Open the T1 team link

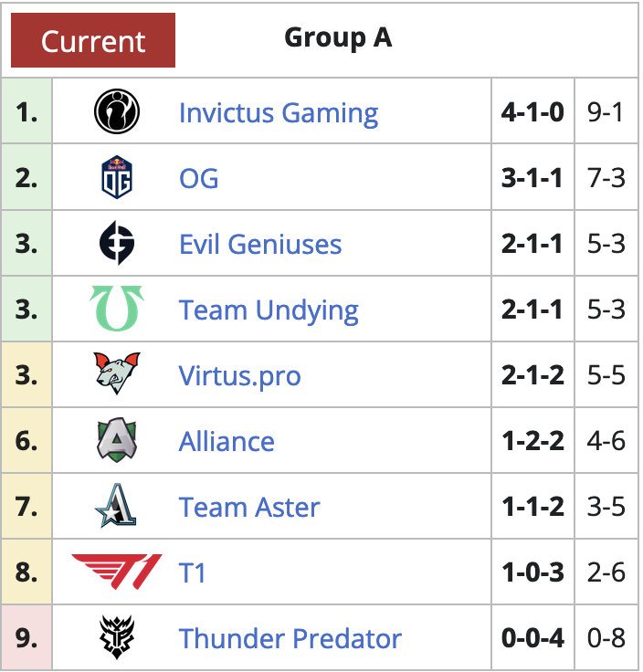point(192,572)
